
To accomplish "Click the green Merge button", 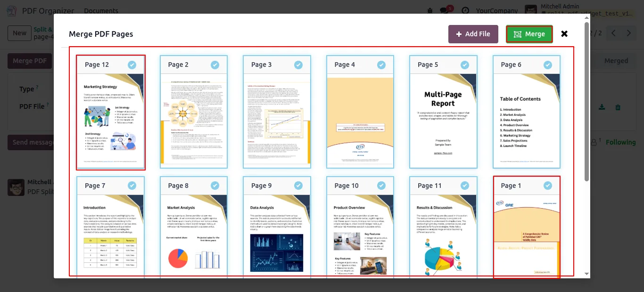I will click(529, 34).
